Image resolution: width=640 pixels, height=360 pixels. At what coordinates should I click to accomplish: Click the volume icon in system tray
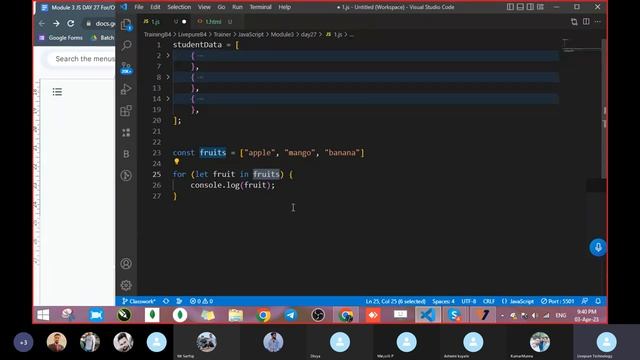coord(534,316)
